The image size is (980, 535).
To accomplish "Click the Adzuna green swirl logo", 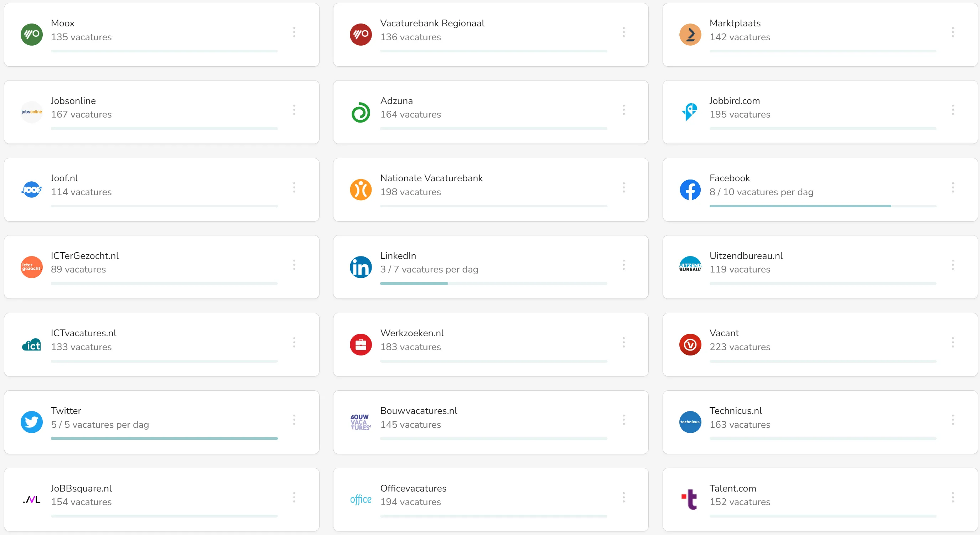I will 361,112.
